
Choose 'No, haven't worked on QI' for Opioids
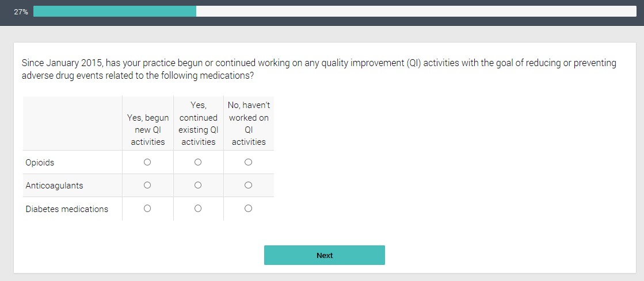[248, 162]
